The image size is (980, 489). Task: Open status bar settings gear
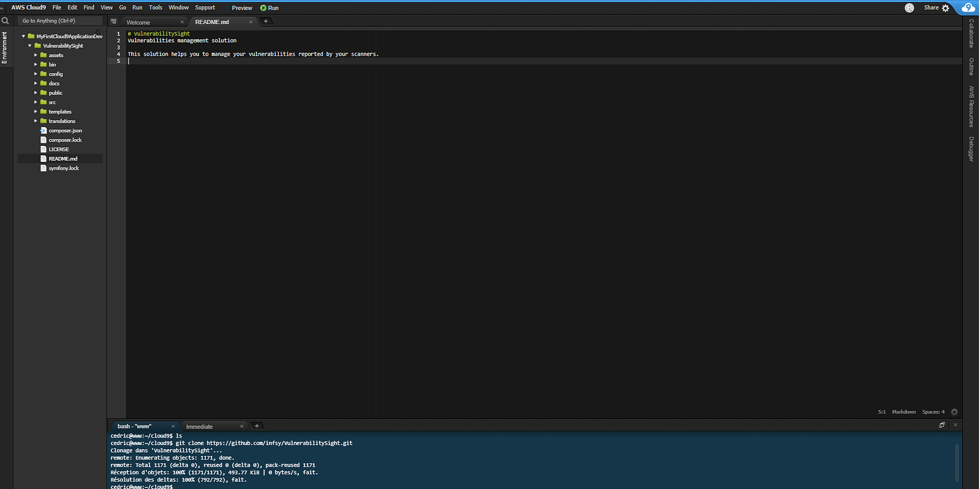tap(954, 412)
